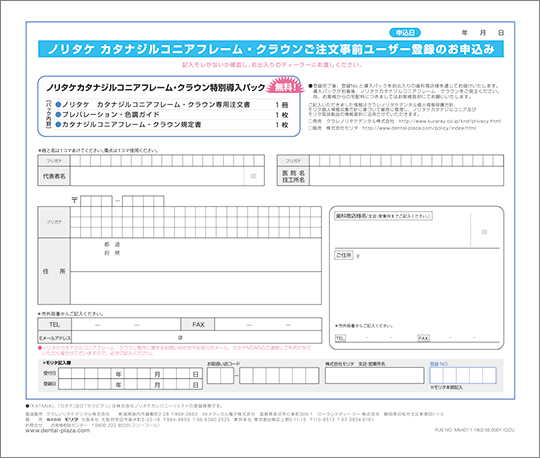This screenshot has width=540, height=458.
Task: Click the 印 seal mark in dealer box
Action: (484, 232)
